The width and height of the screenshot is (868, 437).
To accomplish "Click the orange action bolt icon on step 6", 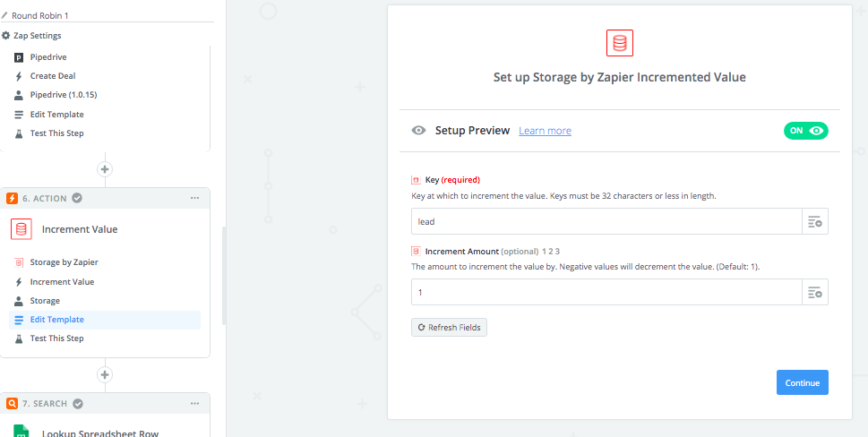I will [13, 198].
